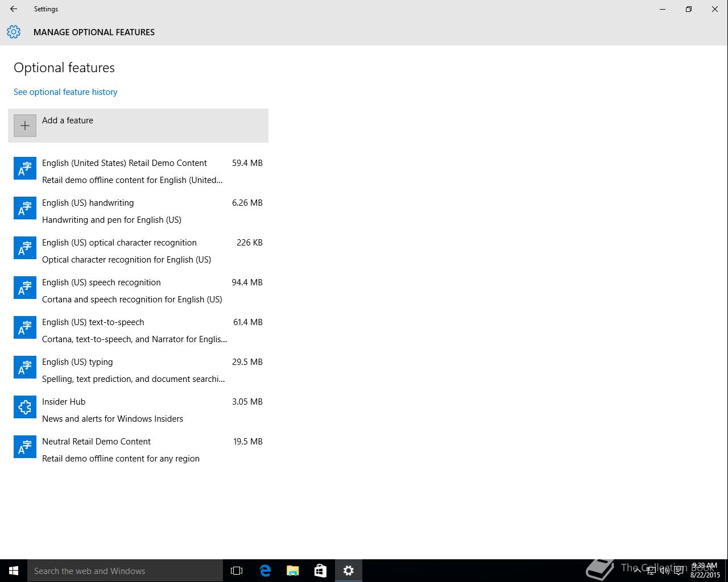Click the 59.4 MB size value

click(x=247, y=163)
